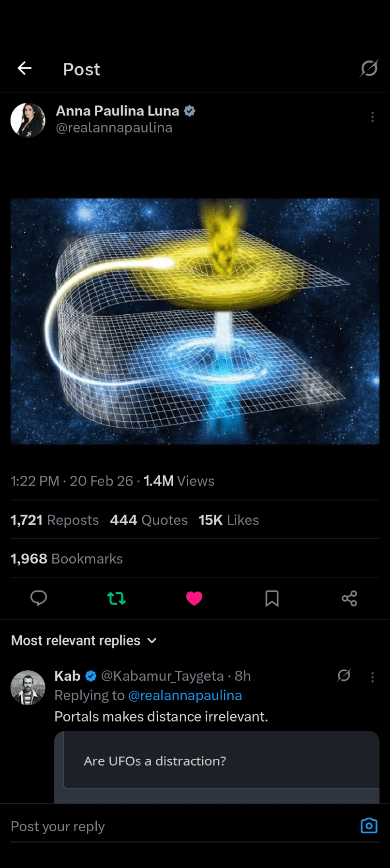Tap the share icon
The height and width of the screenshot is (868, 390).
(349, 599)
